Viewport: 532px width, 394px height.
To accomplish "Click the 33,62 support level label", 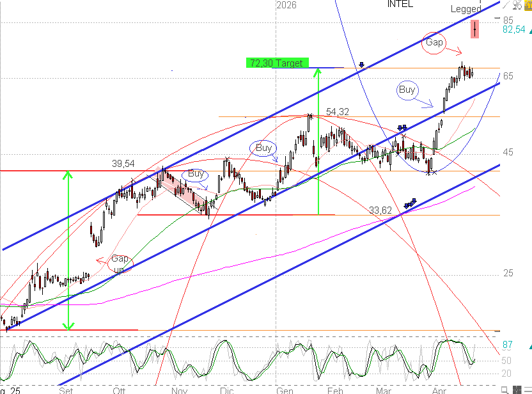I will point(382,209).
